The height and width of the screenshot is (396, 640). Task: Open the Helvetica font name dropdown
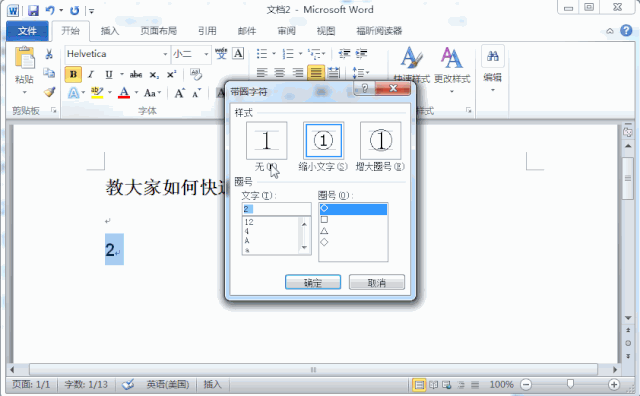[165, 54]
